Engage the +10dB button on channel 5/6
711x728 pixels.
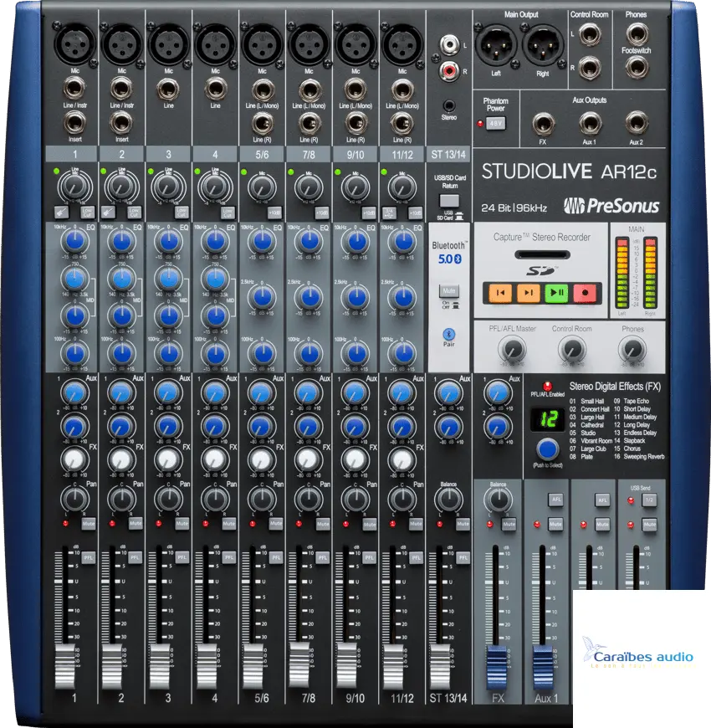[274, 213]
